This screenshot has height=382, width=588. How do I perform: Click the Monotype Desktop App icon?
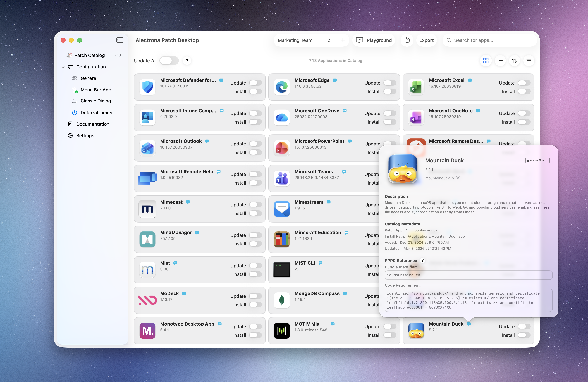pos(147,331)
